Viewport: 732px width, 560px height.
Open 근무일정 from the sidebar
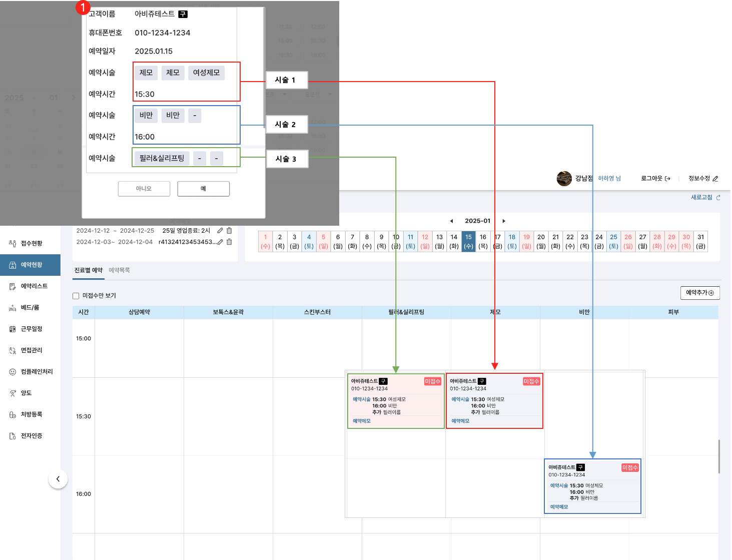tap(30, 329)
